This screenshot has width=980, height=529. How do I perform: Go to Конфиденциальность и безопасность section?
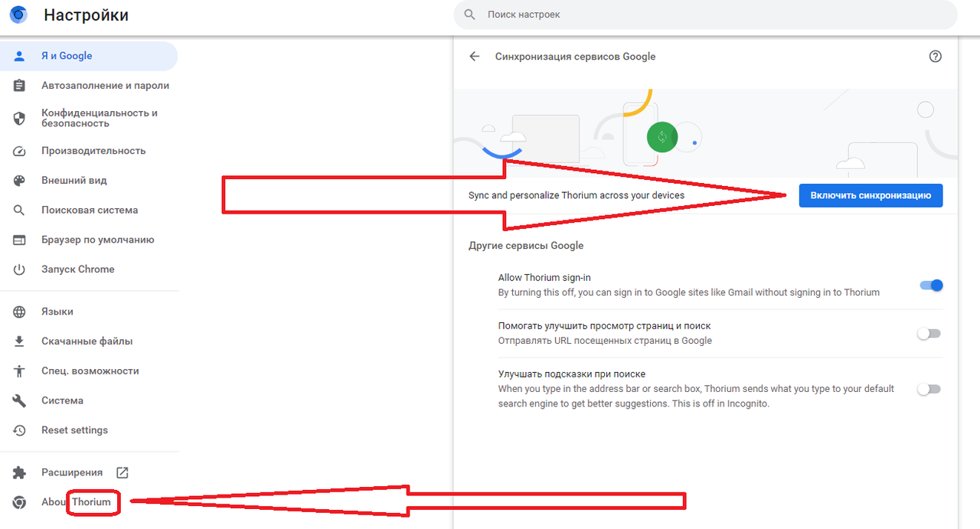(89, 118)
